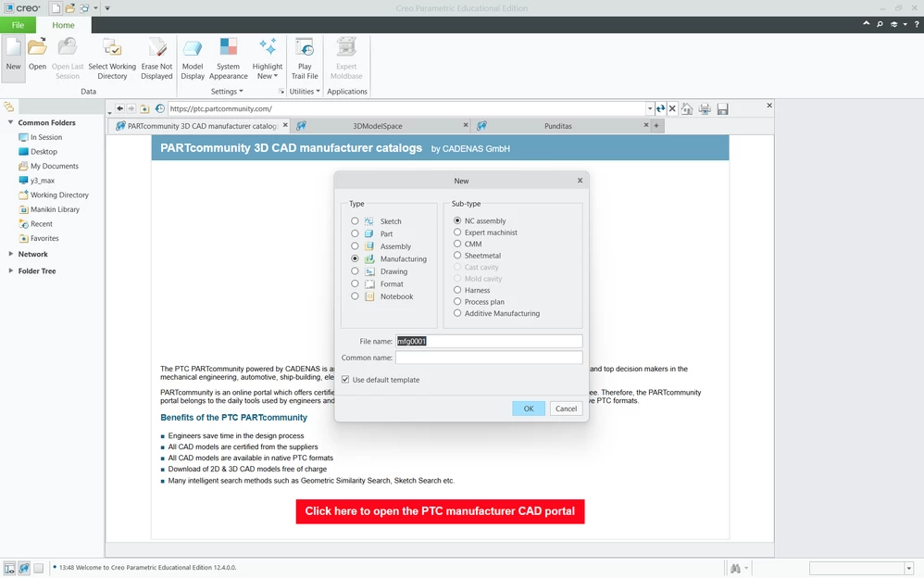This screenshot has height=578, width=924.
Task: Click the New file ribbon icon
Action: tap(13, 57)
